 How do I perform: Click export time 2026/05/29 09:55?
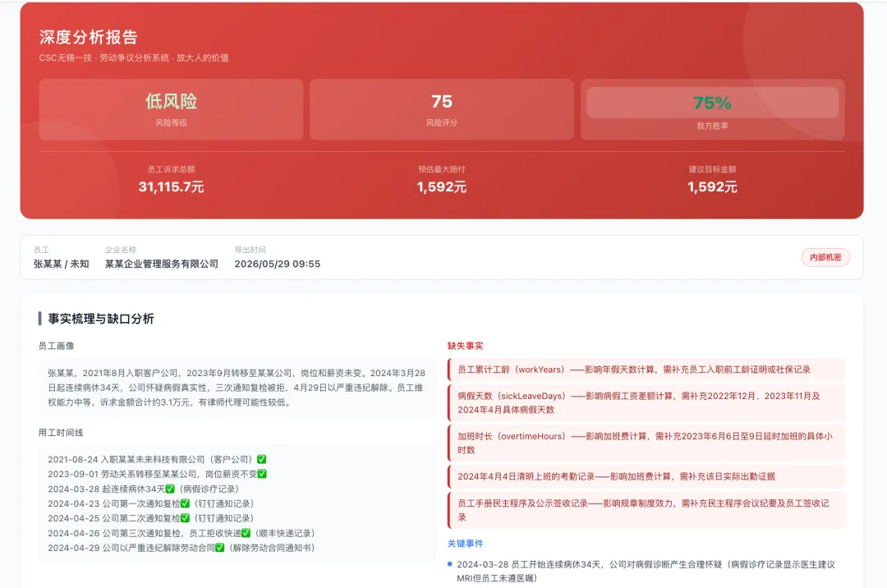pos(278,264)
